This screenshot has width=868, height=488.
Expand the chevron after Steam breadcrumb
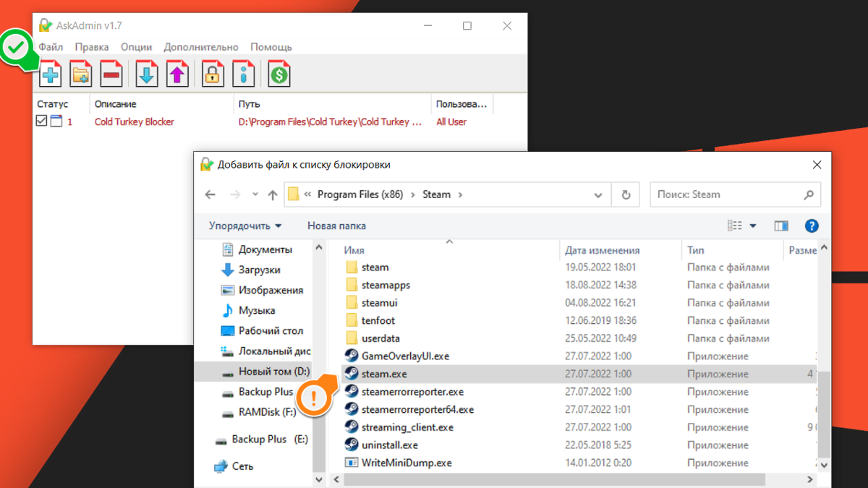pyautogui.click(x=460, y=194)
